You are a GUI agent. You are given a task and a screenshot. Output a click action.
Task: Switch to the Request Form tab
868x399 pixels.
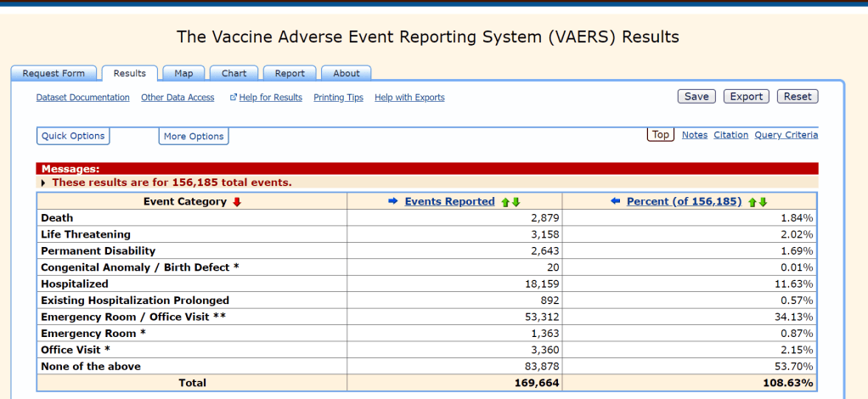coord(54,74)
